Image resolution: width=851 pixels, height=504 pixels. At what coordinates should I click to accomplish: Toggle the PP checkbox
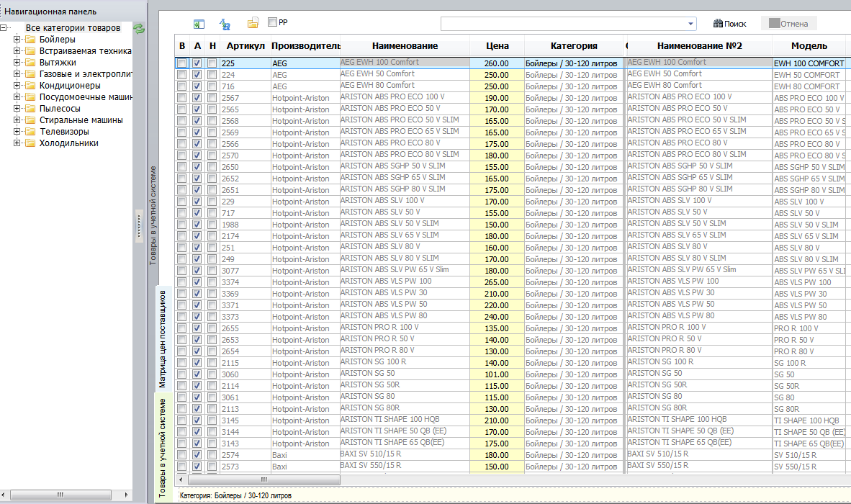272,22
